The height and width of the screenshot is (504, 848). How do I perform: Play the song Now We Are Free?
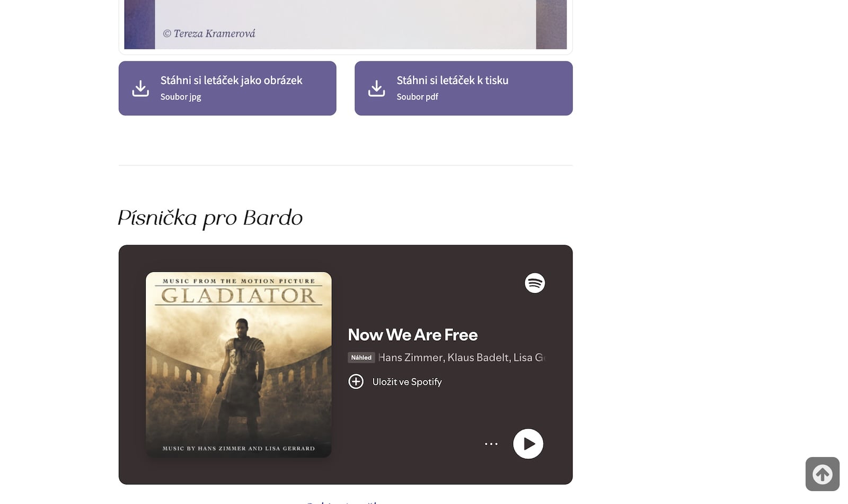tap(528, 444)
